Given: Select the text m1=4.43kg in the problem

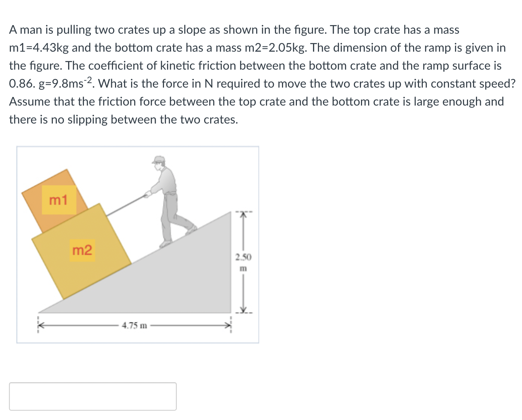Looking at the screenshot, I should tap(39, 48).
